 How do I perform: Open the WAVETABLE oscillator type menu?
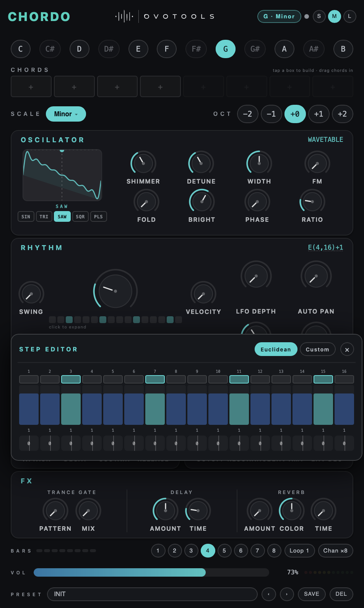[x=325, y=140]
